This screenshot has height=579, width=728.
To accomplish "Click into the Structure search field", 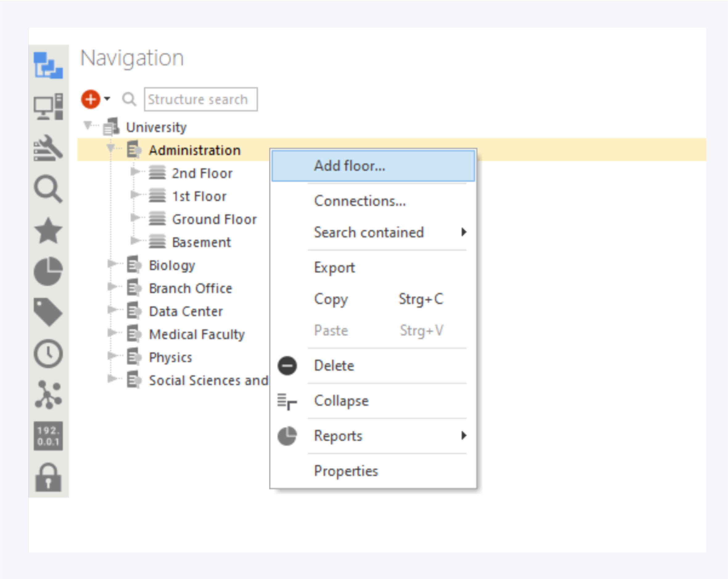I will pos(200,99).
